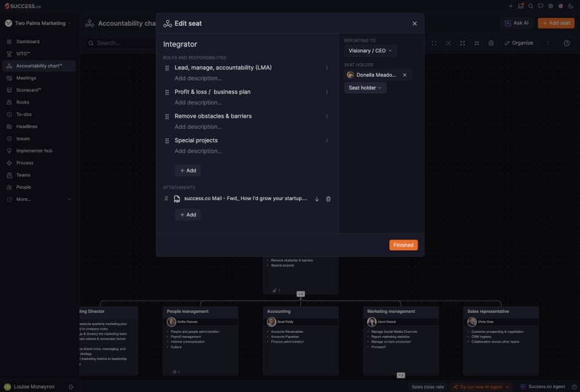
Task: Open V/TO in the sidebar
Action: (x=23, y=53)
